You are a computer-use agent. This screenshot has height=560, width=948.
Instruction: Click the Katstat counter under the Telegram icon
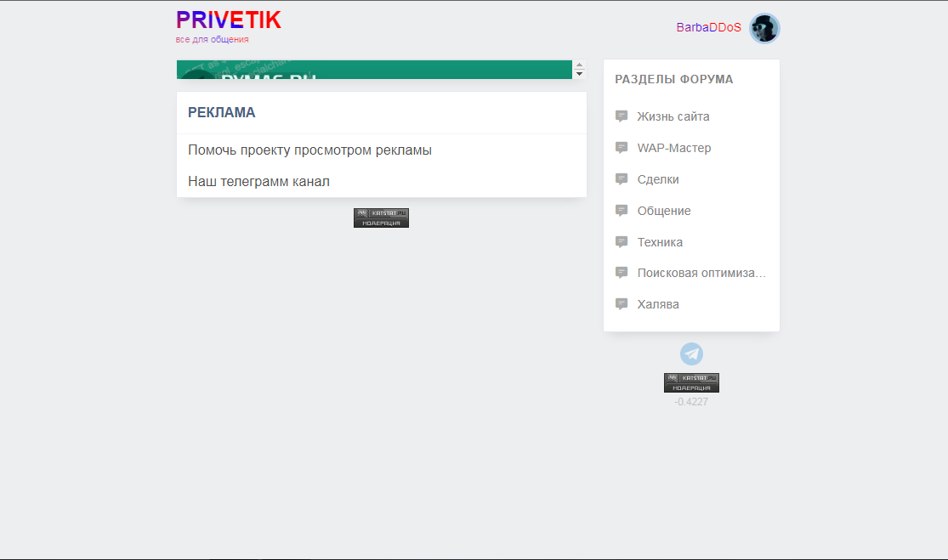(691, 382)
